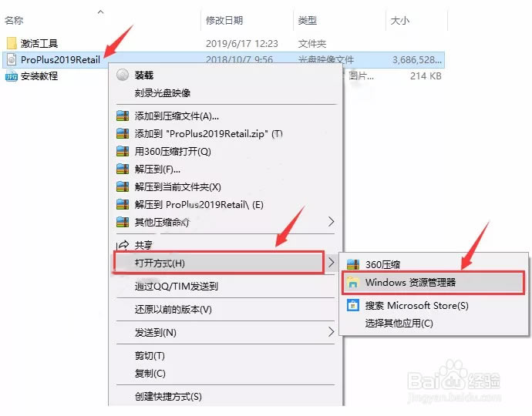Click the 文件夹 type cell
Image resolution: width=532 pixels, height=416 pixels.
(x=312, y=43)
